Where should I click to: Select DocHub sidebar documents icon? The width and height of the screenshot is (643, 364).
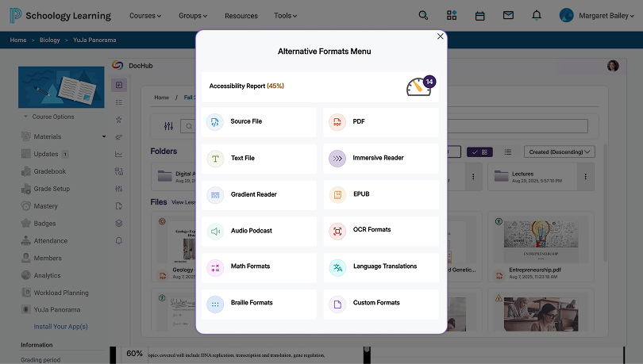tap(119, 85)
